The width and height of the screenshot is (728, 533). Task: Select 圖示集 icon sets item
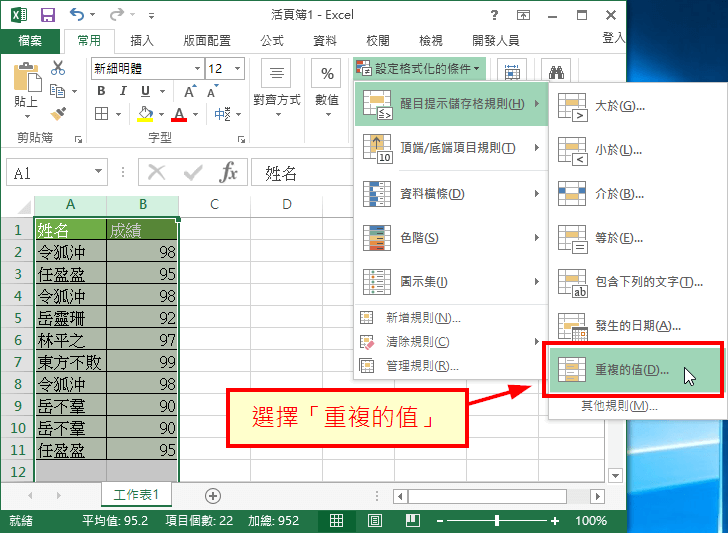pos(451,282)
